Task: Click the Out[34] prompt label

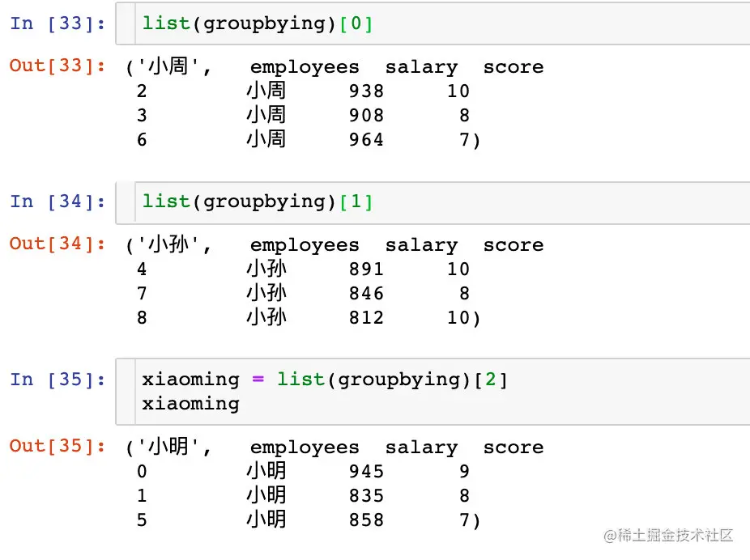Action: pyautogui.click(x=58, y=244)
